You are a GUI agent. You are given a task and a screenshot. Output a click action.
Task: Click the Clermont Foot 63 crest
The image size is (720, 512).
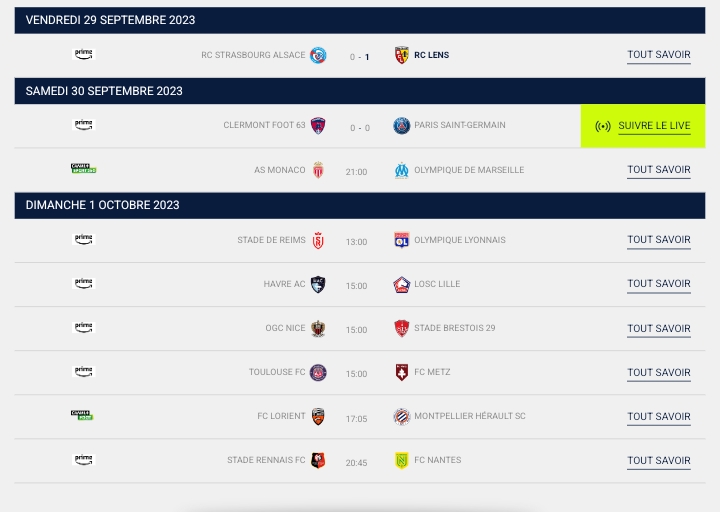pyautogui.click(x=318, y=126)
